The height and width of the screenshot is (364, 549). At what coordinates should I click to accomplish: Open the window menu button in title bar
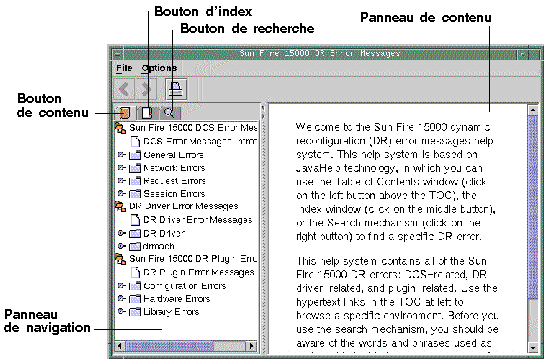point(118,54)
